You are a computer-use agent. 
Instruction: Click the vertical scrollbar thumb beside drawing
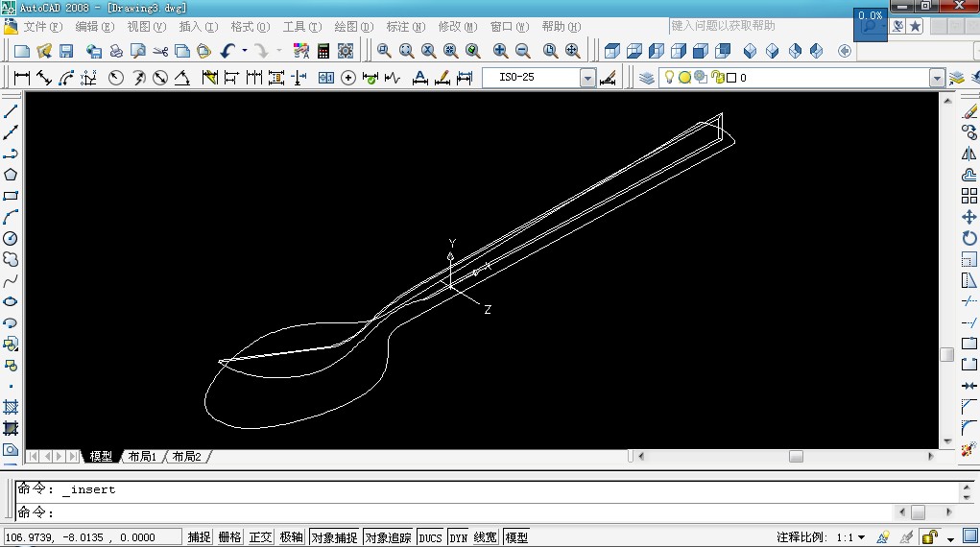[x=946, y=354]
